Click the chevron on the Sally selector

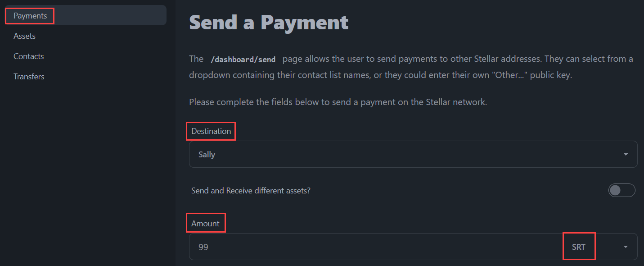tap(626, 154)
